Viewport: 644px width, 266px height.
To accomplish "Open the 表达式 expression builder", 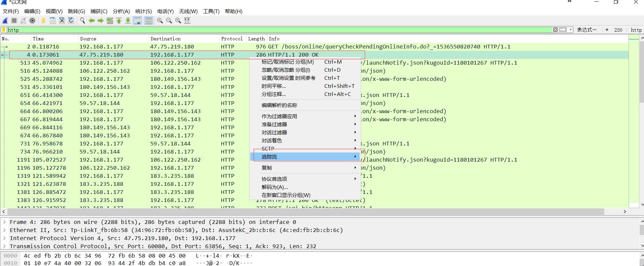I will point(586,30).
